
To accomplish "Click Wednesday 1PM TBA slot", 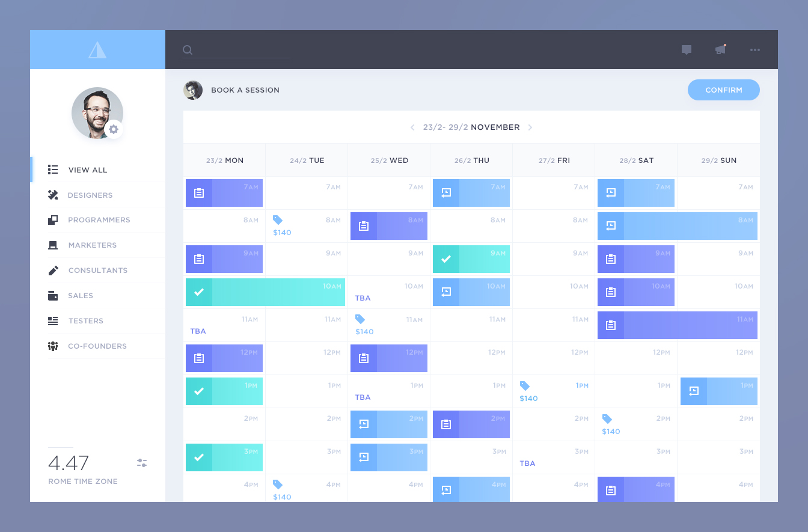I will click(x=389, y=391).
